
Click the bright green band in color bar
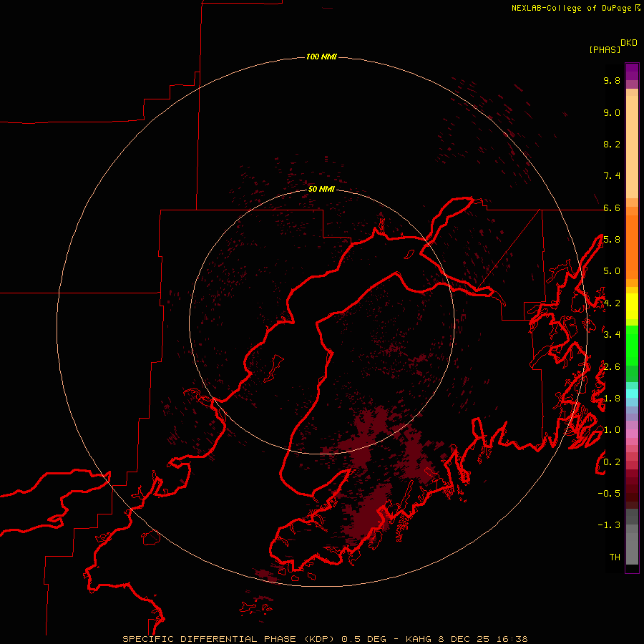point(632,346)
